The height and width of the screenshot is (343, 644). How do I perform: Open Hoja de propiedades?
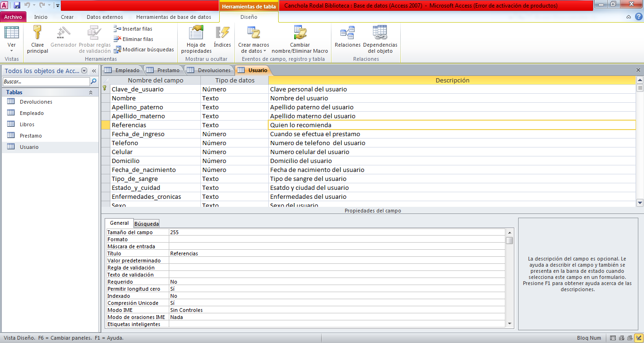click(x=197, y=39)
